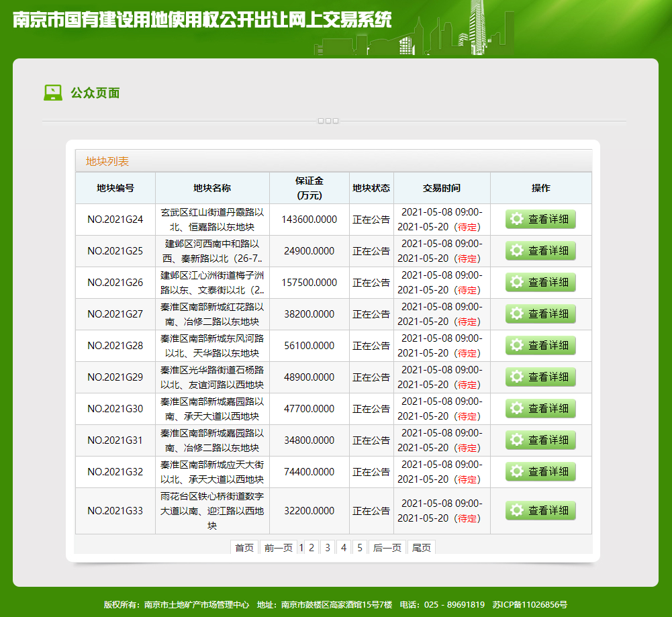Jump to last page with 尾页

[422, 548]
